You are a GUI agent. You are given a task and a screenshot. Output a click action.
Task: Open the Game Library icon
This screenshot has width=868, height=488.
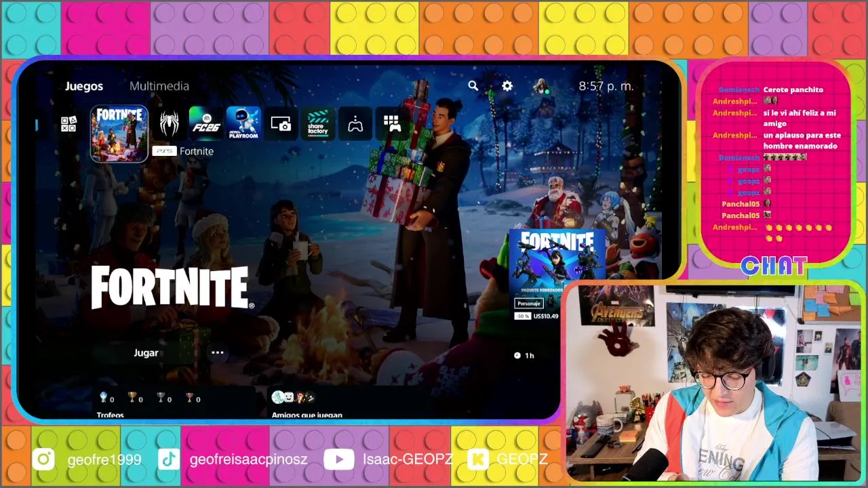tap(392, 123)
